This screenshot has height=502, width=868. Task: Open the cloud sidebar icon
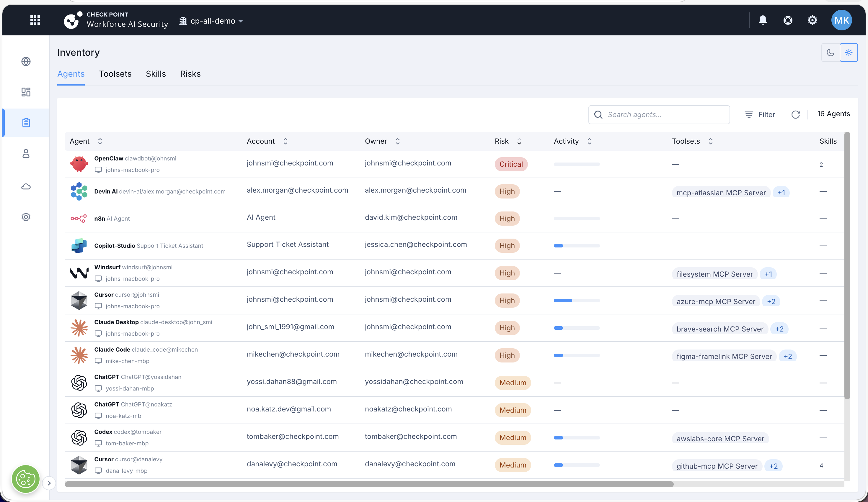[26, 186]
